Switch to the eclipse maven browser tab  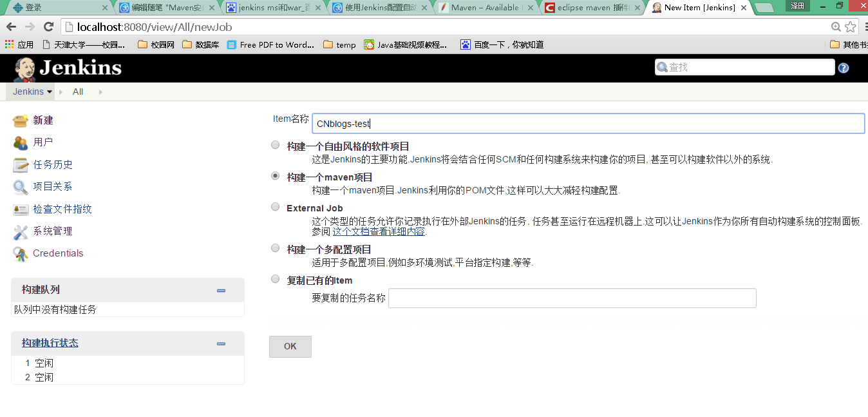(x=592, y=8)
